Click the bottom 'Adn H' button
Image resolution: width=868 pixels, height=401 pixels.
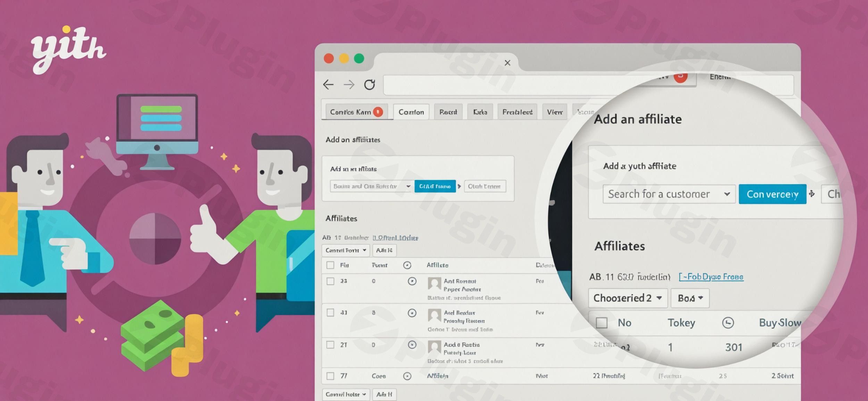pyautogui.click(x=384, y=394)
